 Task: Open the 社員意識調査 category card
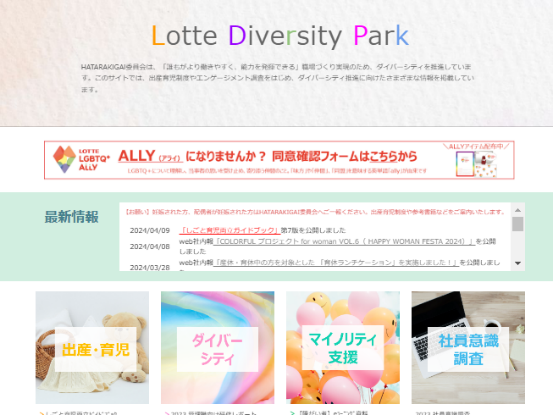coord(468,348)
